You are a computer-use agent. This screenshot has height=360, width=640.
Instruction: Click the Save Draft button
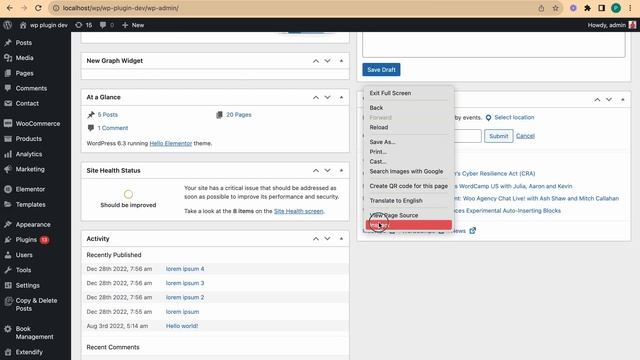click(x=381, y=70)
